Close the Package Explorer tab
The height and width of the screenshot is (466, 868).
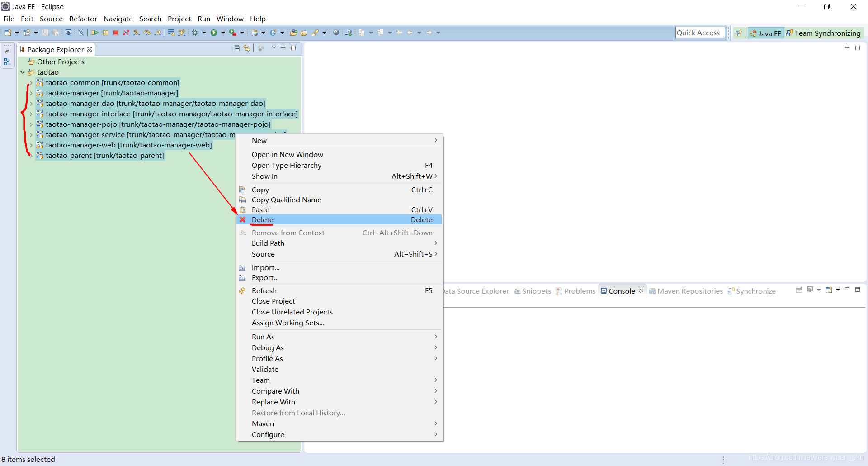90,49
